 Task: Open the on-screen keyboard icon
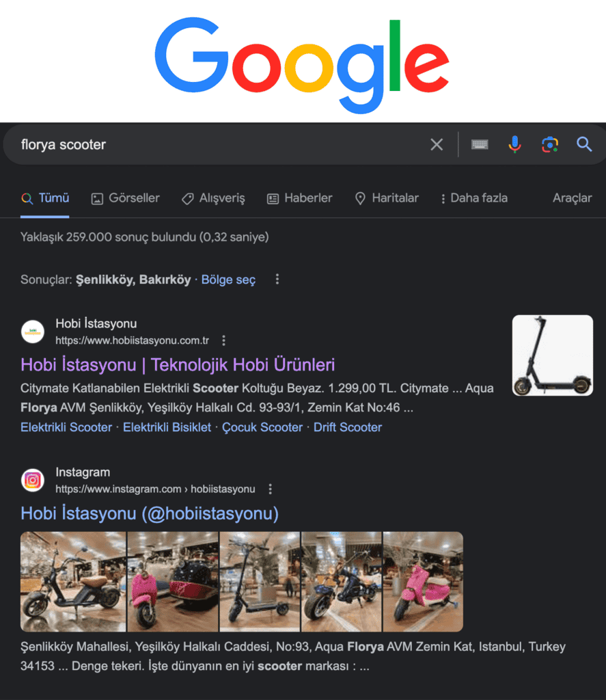[480, 144]
